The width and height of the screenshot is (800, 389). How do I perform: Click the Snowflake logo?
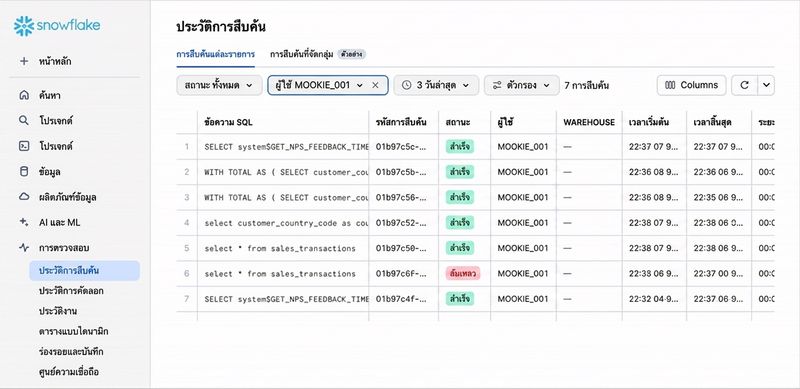pyautogui.click(x=57, y=26)
